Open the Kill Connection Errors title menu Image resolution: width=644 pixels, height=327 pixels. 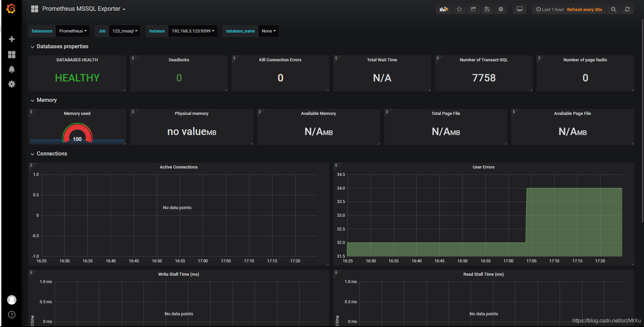(280, 60)
